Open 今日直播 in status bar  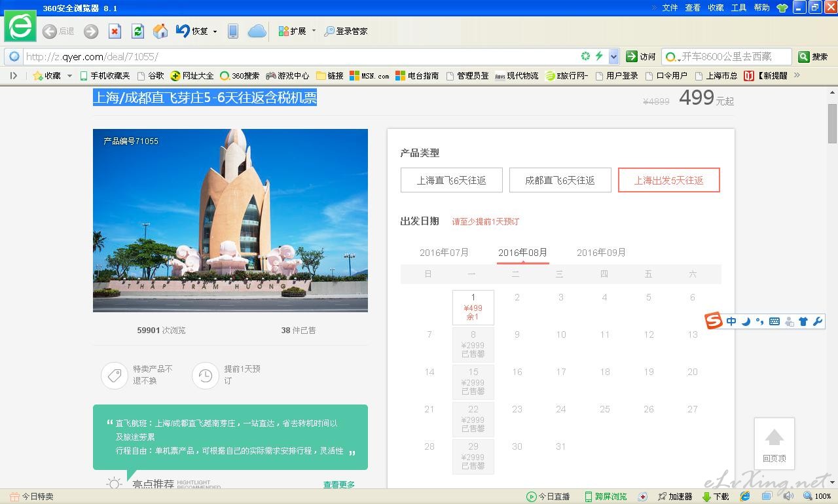click(549, 497)
